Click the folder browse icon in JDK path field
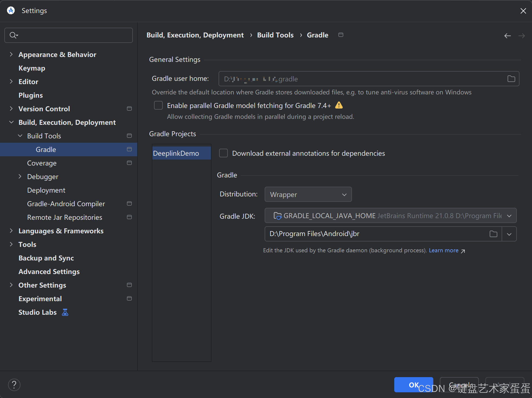The height and width of the screenshot is (398, 532). (x=493, y=234)
